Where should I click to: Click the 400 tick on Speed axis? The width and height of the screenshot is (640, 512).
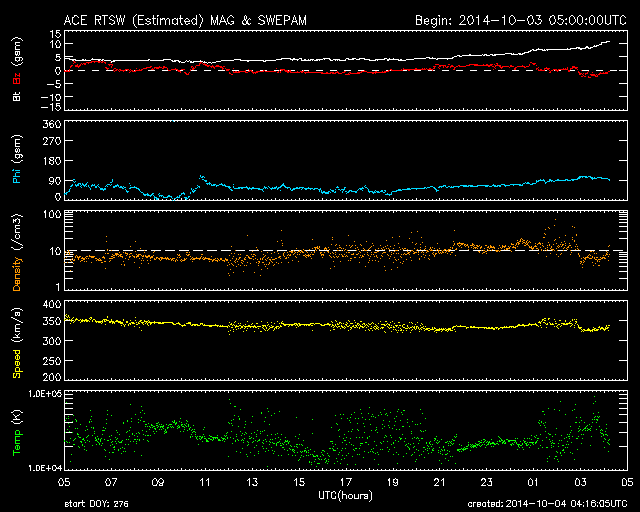pyautogui.click(x=52, y=304)
